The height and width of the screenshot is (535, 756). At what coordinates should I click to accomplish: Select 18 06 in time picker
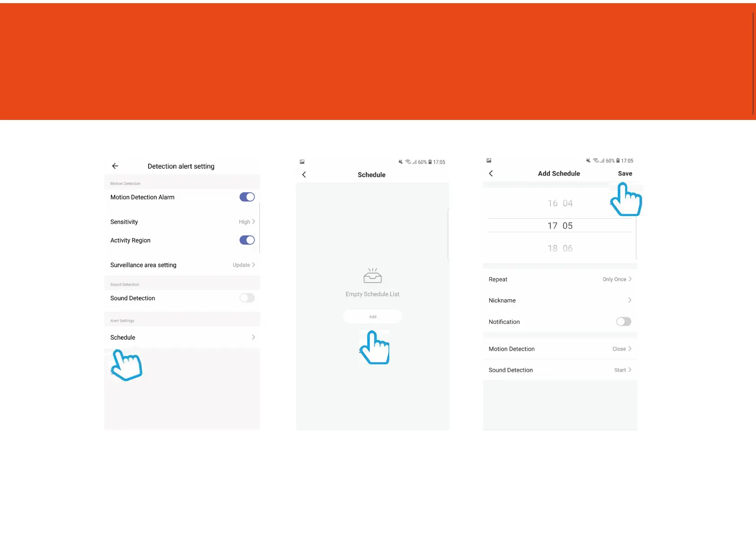pyautogui.click(x=560, y=248)
